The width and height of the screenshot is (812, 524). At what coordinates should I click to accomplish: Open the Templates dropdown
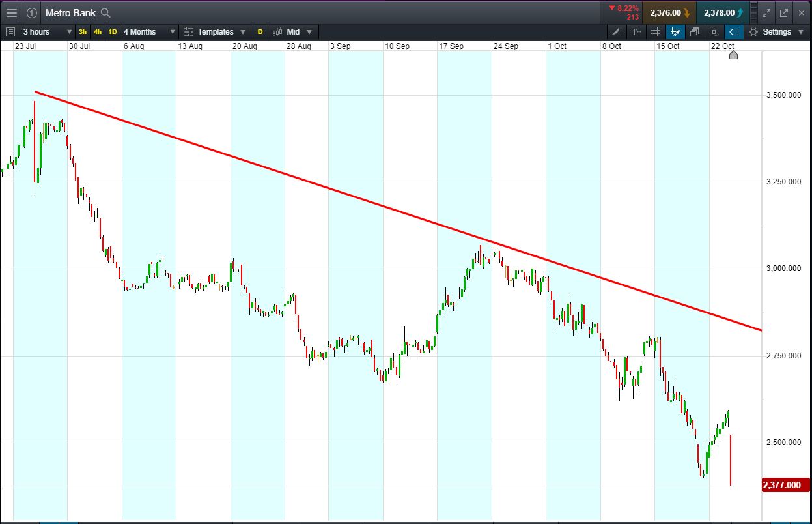point(215,31)
